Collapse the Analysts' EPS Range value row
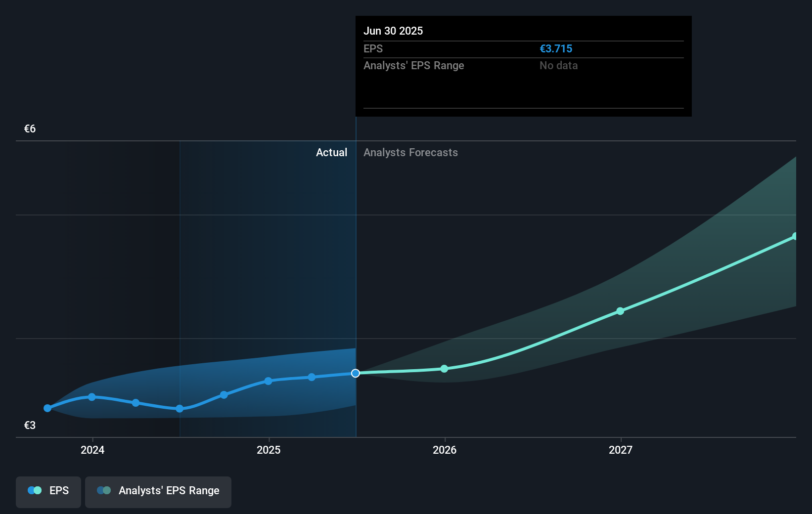Screen dimensions: 812x514 click(x=413, y=65)
